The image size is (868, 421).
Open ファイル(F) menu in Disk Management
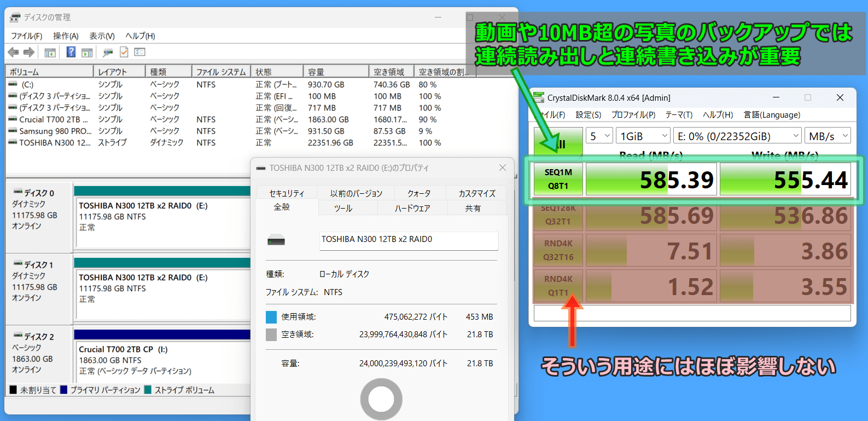click(x=27, y=36)
